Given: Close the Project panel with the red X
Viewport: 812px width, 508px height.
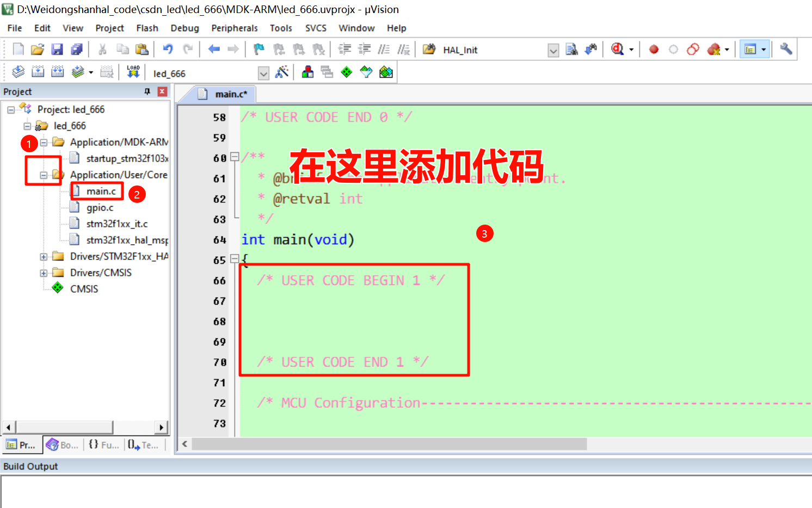Looking at the screenshot, I should coord(162,91).
